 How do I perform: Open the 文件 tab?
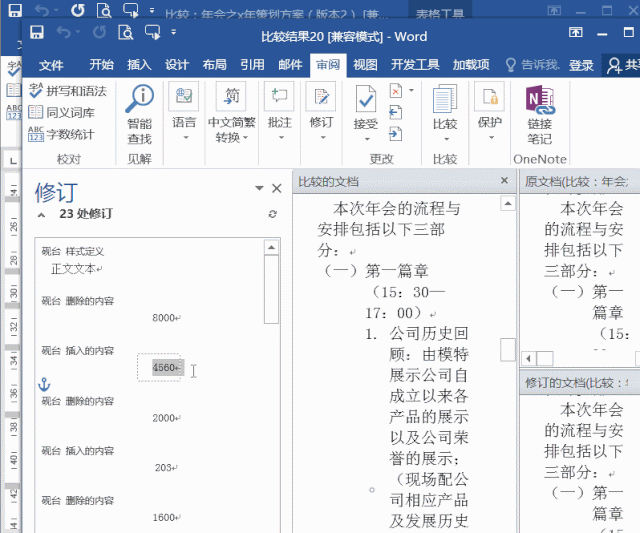51,64
